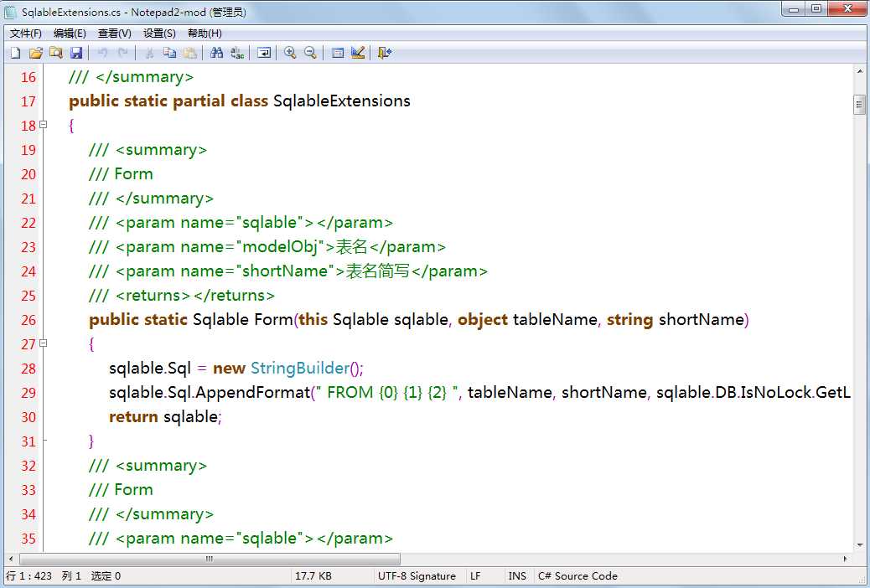Open customize schemes icon
870x588 pixels.
click(358, 53)
